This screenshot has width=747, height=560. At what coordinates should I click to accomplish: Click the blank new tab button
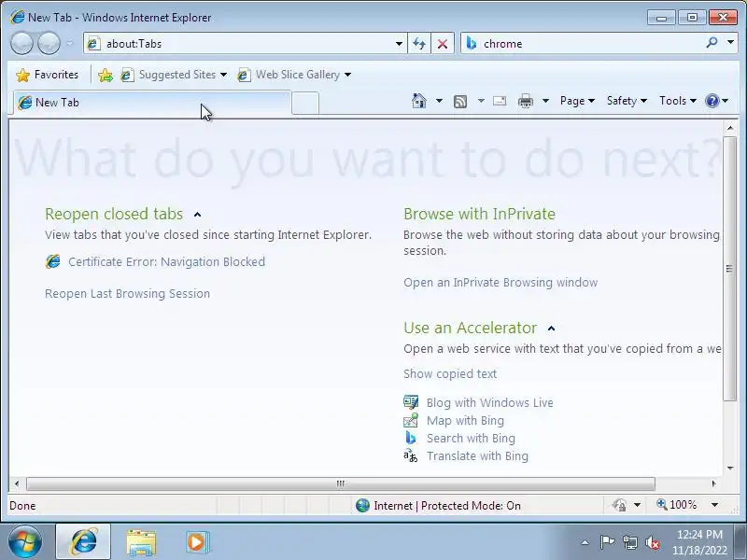click(305, 104)
